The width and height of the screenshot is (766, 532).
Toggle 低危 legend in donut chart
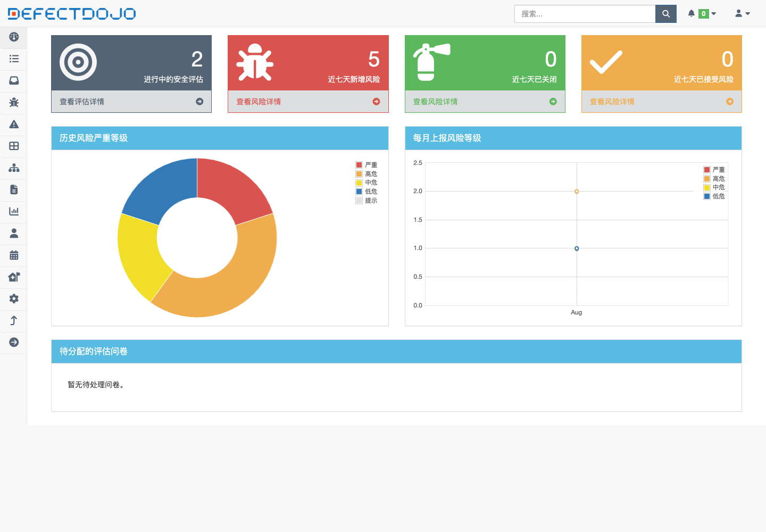367,192
